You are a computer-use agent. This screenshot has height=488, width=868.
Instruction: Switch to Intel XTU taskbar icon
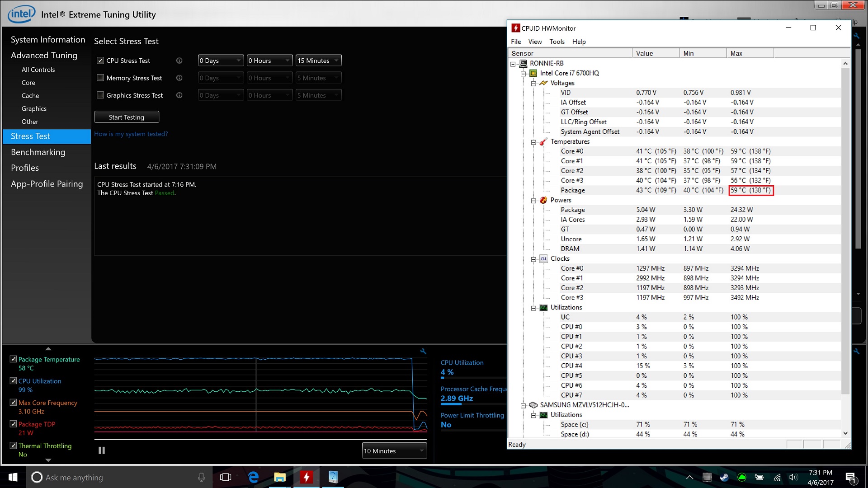(x=333, y=477)
